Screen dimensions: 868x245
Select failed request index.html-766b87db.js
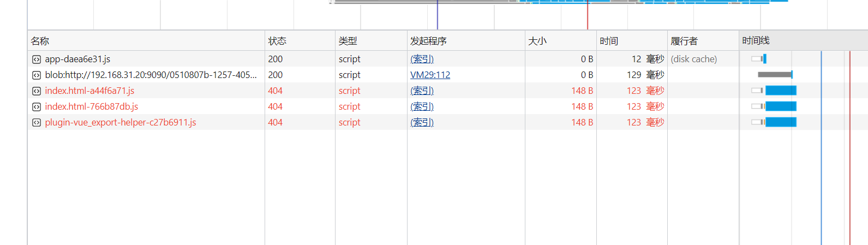pos(91,106)
